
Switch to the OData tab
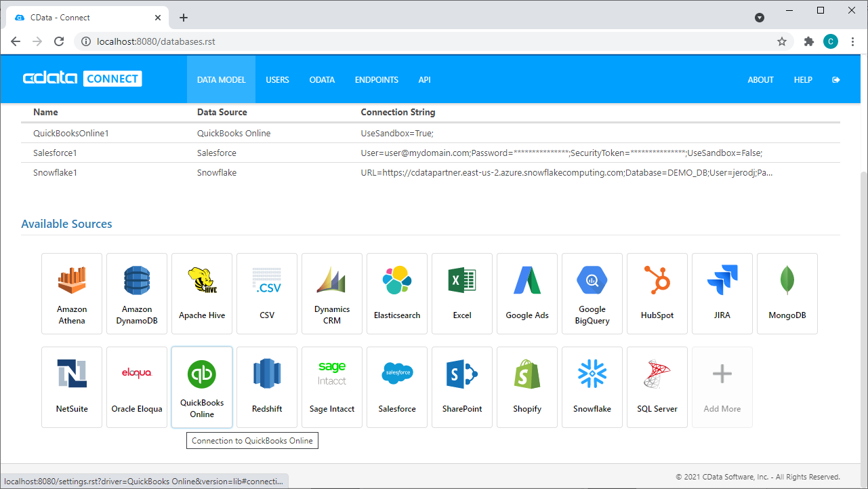[x=322, y=79]
